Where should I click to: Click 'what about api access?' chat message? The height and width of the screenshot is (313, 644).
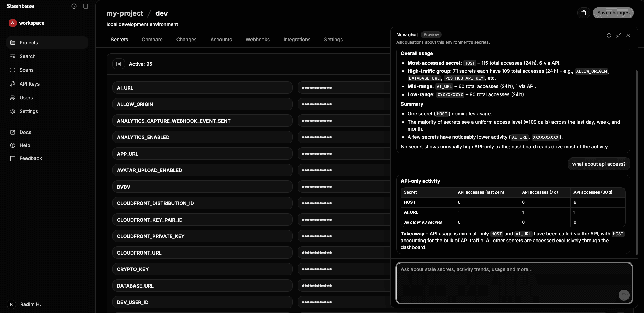(x=599, y=164)
